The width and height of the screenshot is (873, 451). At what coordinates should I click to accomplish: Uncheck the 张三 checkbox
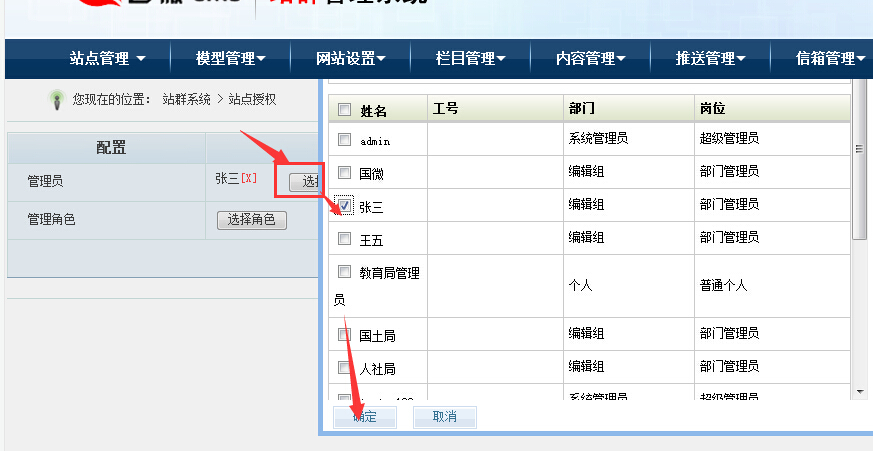(344, 205)
